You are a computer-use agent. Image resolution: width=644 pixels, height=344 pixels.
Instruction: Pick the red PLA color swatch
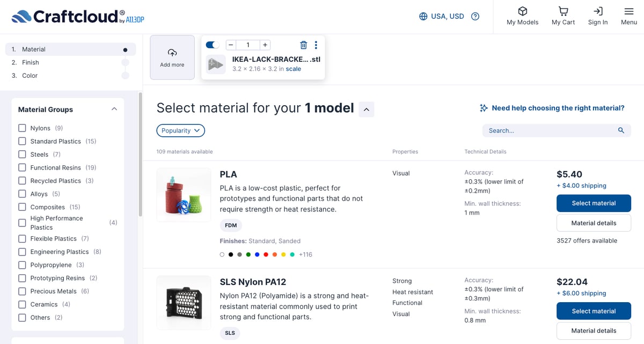[x=266, y=254]
